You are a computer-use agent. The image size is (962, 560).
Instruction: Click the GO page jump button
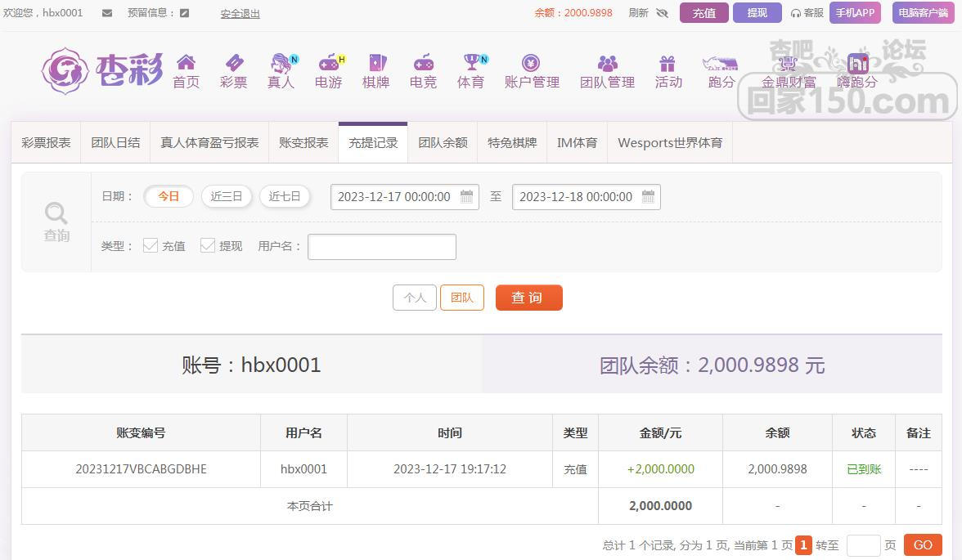pyautogui.click(x=923, y=545)
